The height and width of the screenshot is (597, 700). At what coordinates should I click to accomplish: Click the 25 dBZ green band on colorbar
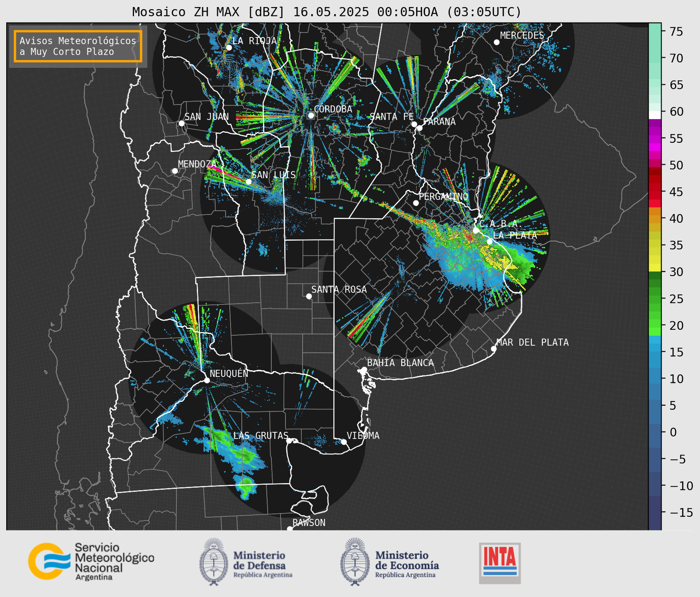point(655,298)
